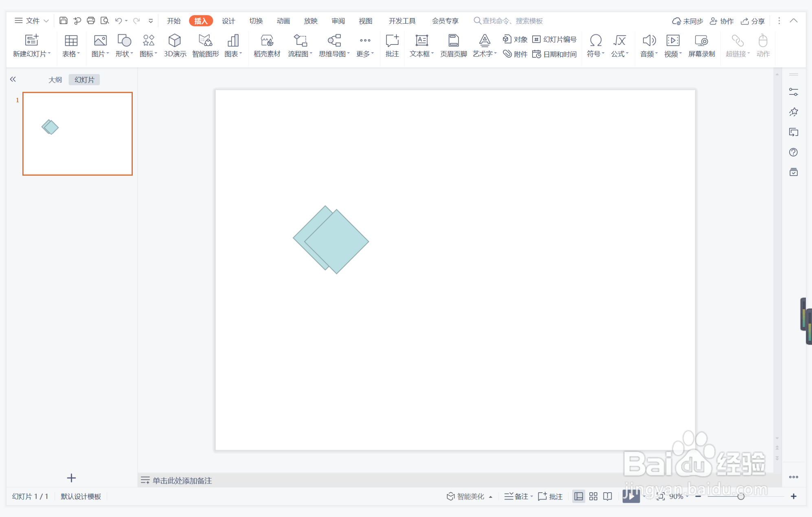Viewport: 812px width, 517px height.
Task: Open the help question mark icon in sidebar
Action: (x=793, y=152)
